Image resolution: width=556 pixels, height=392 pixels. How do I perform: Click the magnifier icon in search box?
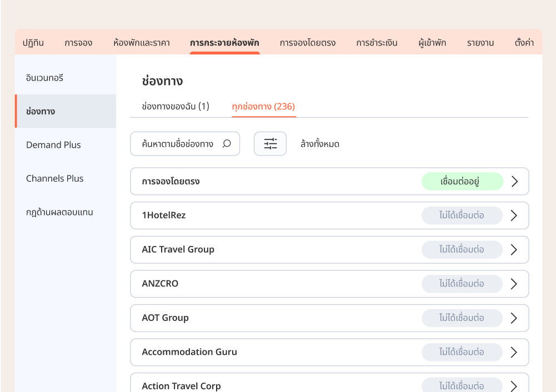tap(227, 144)
